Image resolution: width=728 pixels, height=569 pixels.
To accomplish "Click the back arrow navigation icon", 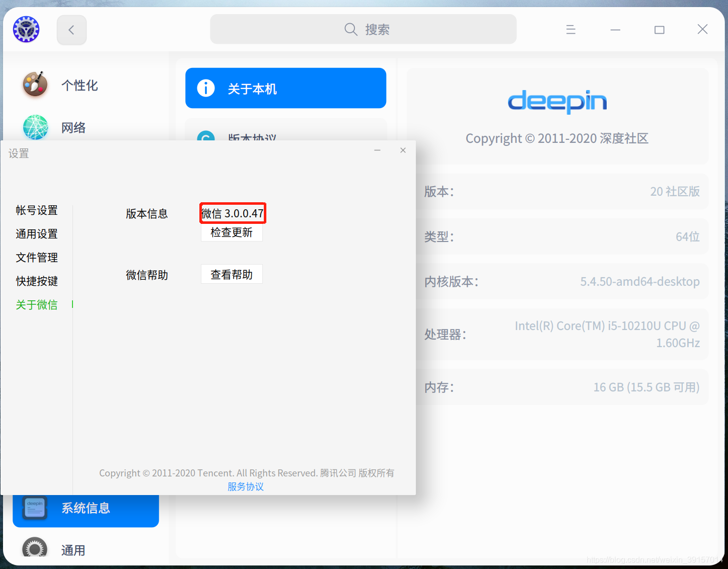I will pos(71,30).
